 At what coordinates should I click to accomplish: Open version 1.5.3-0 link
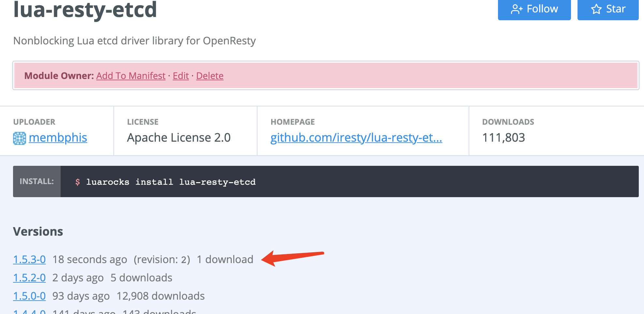(x=29, y=259)
